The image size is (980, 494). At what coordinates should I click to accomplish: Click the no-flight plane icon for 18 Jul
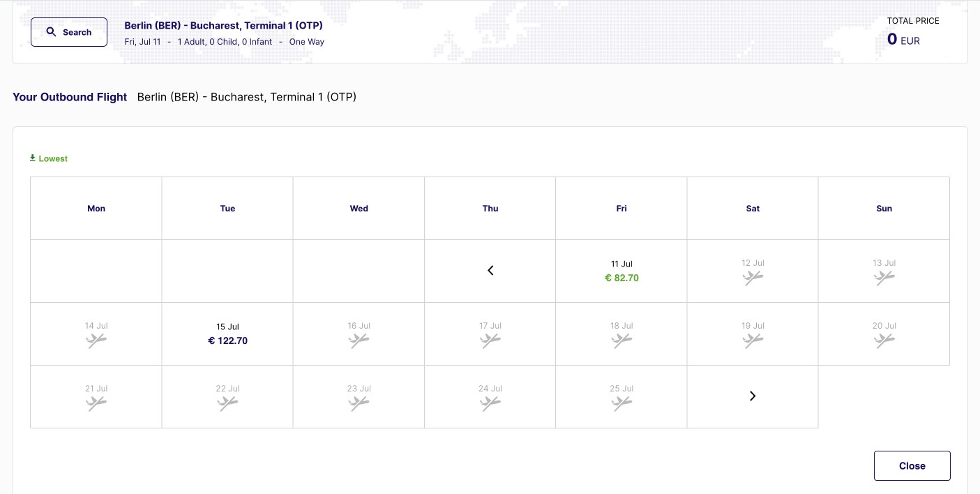(x=621, y=341)
